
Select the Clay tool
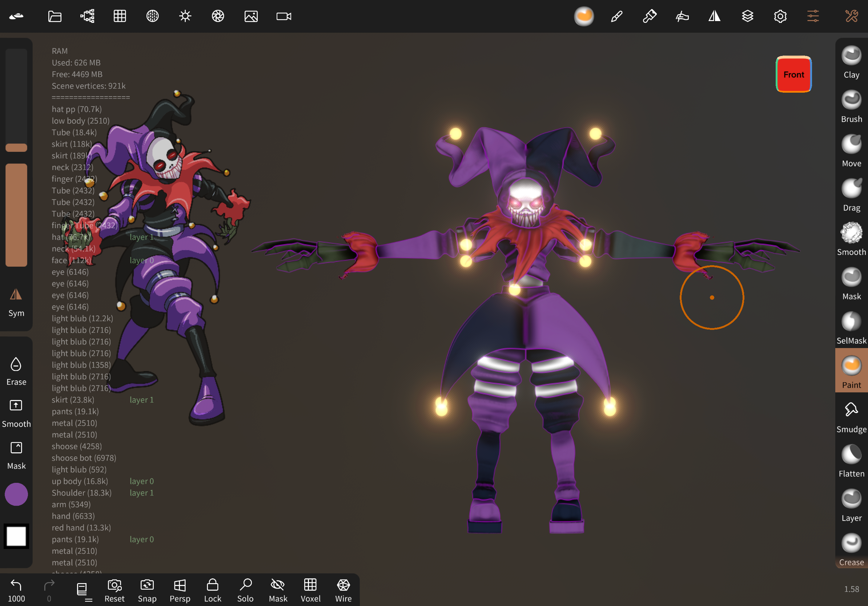tap(851, 62)
